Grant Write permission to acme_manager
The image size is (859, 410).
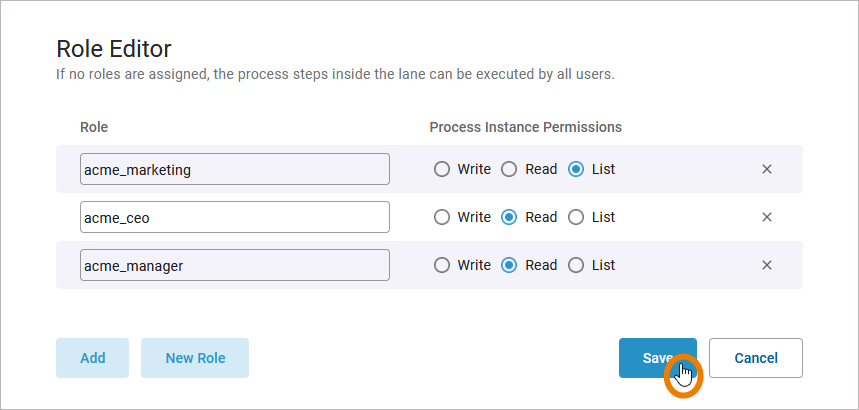442,265
